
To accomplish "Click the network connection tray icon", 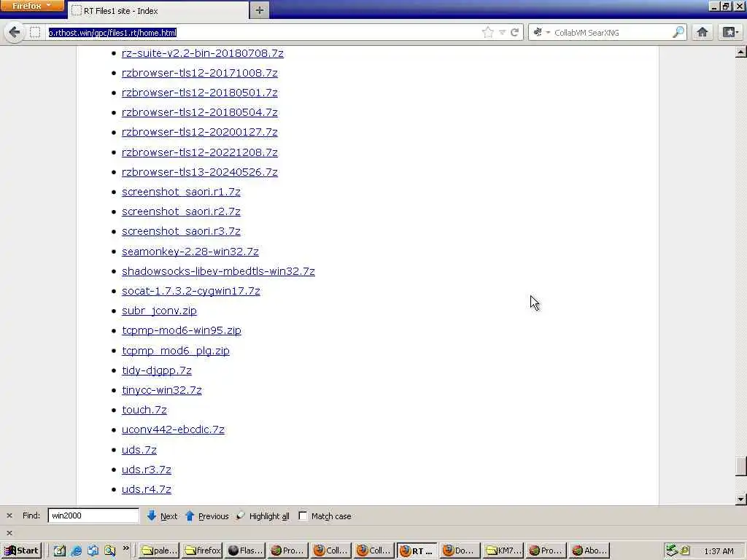I will (x=672, y=551).
